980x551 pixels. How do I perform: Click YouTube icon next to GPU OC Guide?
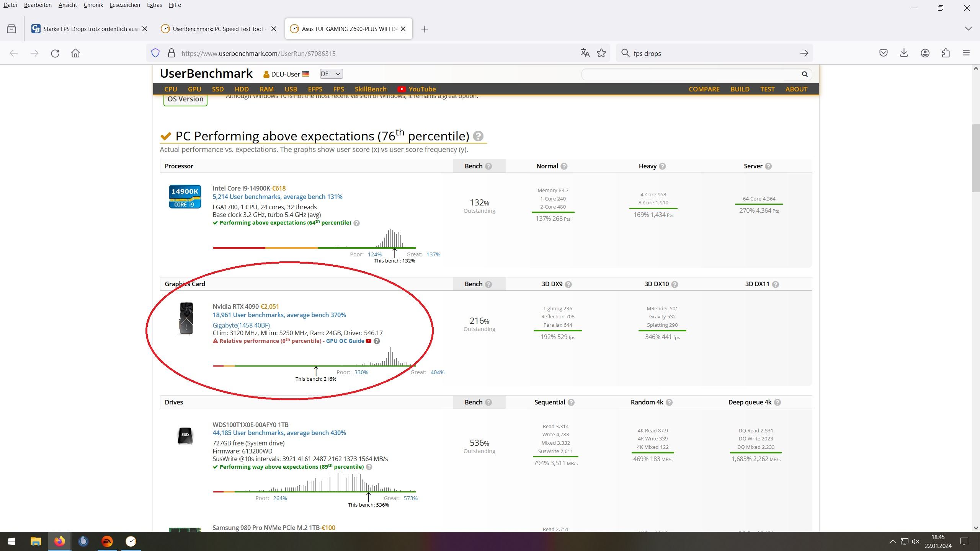[x=369, y=341]
